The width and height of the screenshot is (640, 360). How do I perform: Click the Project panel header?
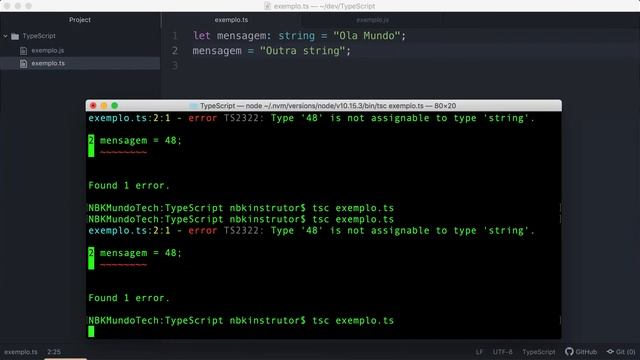[80, 20]
